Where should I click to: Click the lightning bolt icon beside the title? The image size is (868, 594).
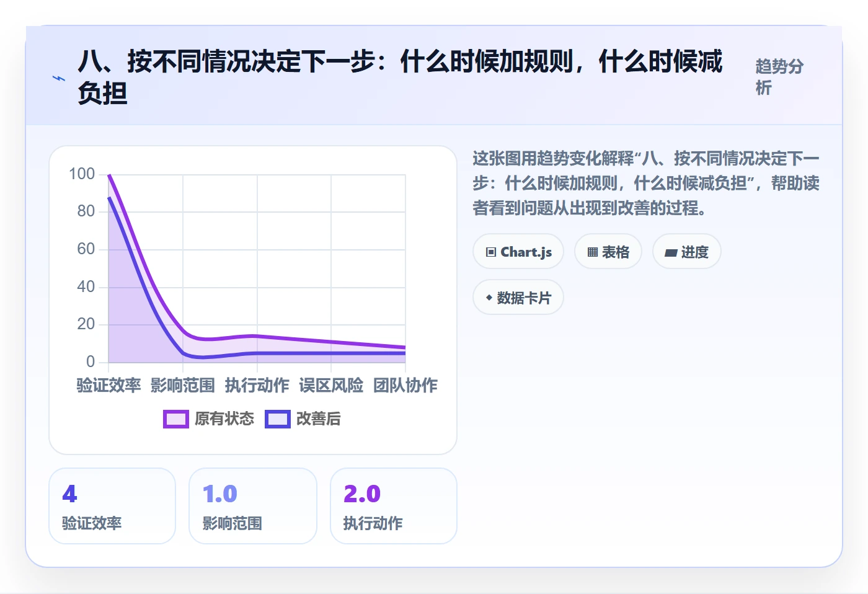coord(59,78)
